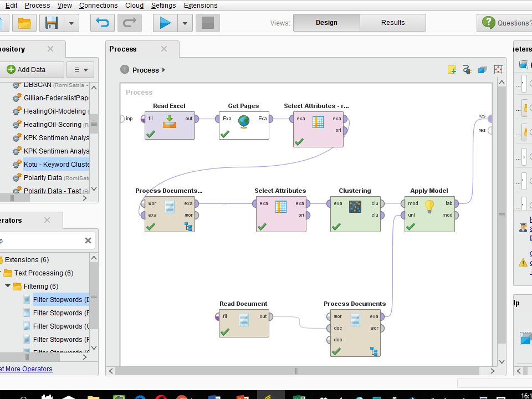
Task: Select the Get Pages globe operator
Action: [x=244, y=125]
